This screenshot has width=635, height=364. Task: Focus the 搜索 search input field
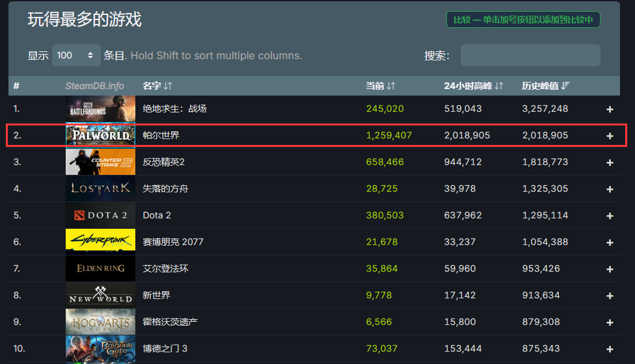530,55
